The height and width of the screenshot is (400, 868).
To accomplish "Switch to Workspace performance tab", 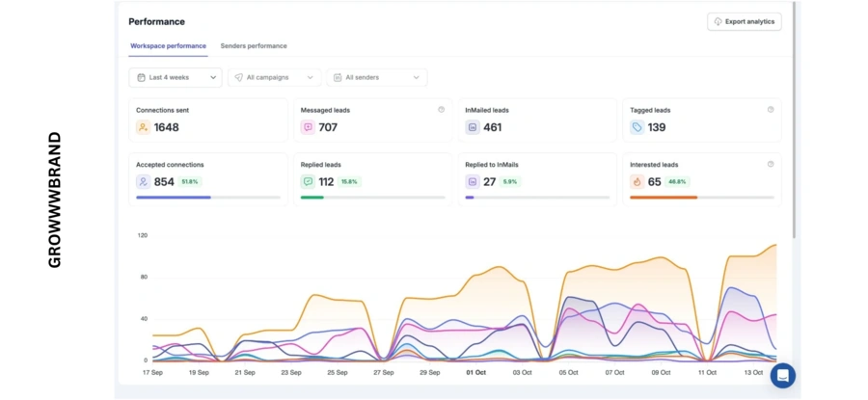I will [x=168, y=46].
